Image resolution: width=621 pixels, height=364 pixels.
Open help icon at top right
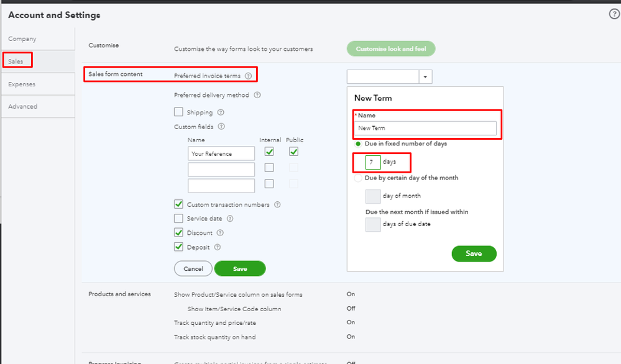(614, 14)
